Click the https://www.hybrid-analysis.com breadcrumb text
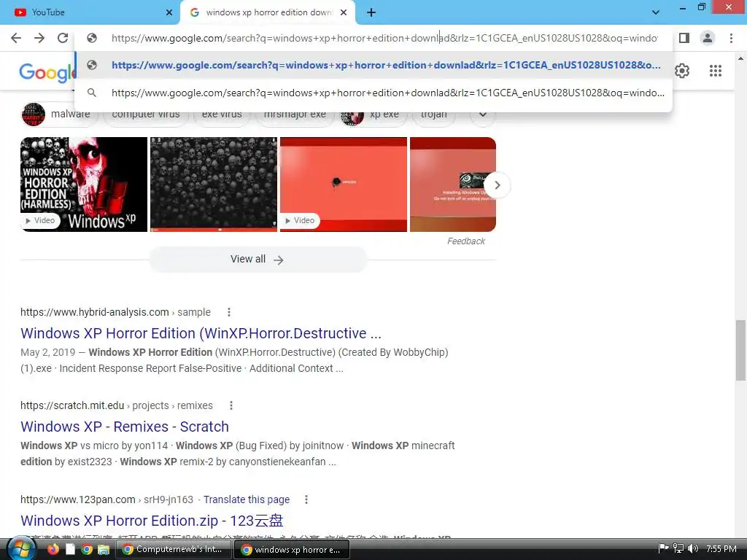 [95, 312]
